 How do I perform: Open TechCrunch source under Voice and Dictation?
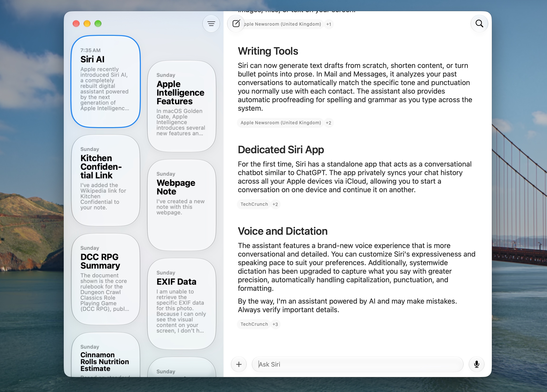click(254, 324)
